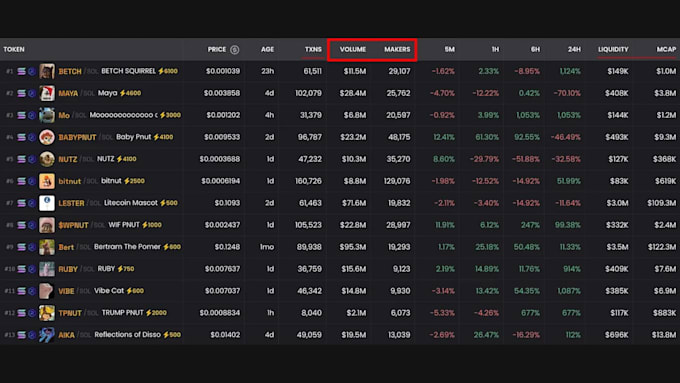Open the BABYPNUT token symbol link

[77, 137]
